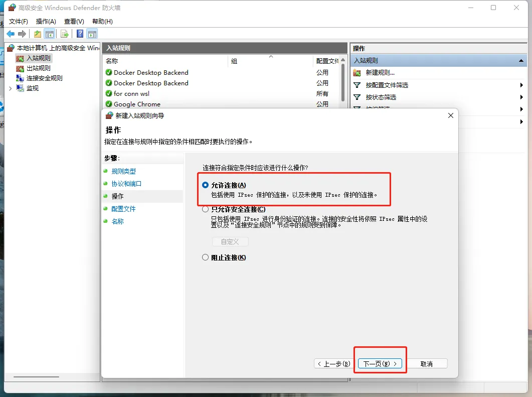This screenshot has width=532, height=397.
Task: Open the 查看(V) menu
Action: point(74,22)
